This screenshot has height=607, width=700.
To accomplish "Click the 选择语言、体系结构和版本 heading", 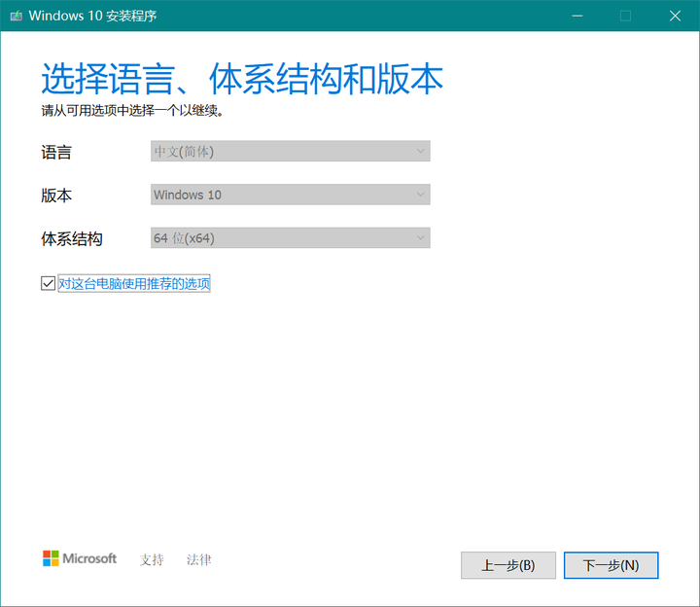I will [242, 79].
